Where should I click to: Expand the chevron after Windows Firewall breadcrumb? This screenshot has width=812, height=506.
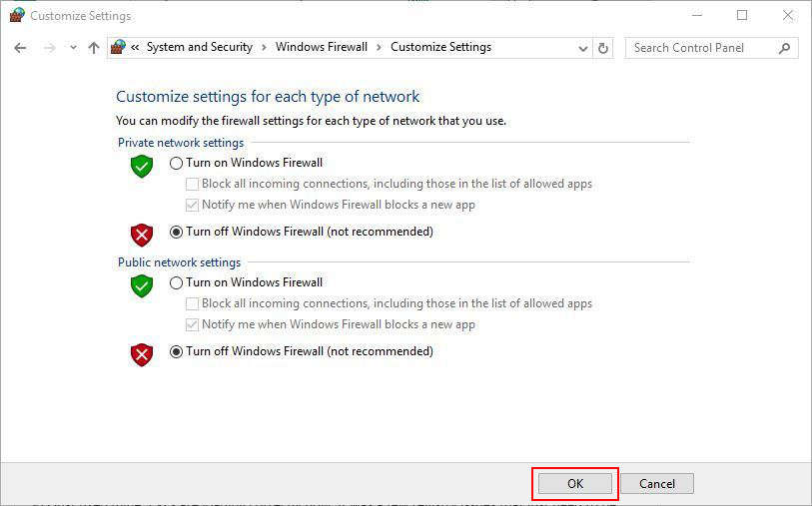point(379,48)
